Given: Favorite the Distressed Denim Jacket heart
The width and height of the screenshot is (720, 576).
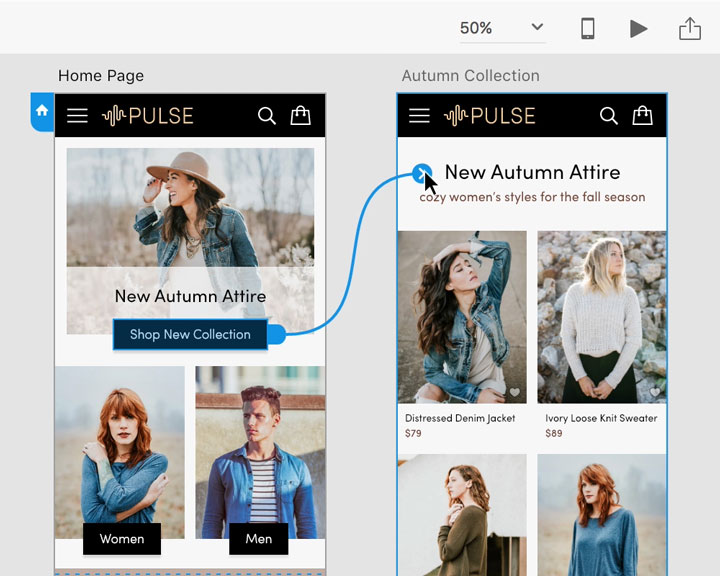Looking at the screenshot, I should point(514,393).
